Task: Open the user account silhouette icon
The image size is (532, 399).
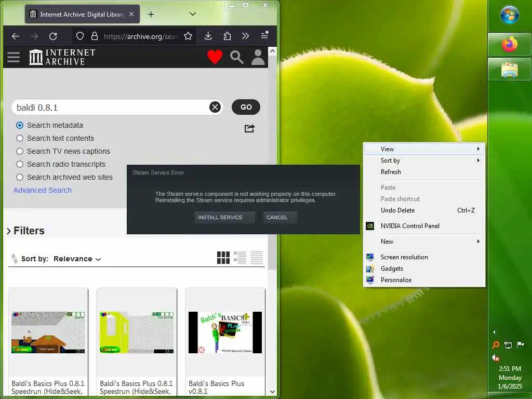Action: [258, 57]
